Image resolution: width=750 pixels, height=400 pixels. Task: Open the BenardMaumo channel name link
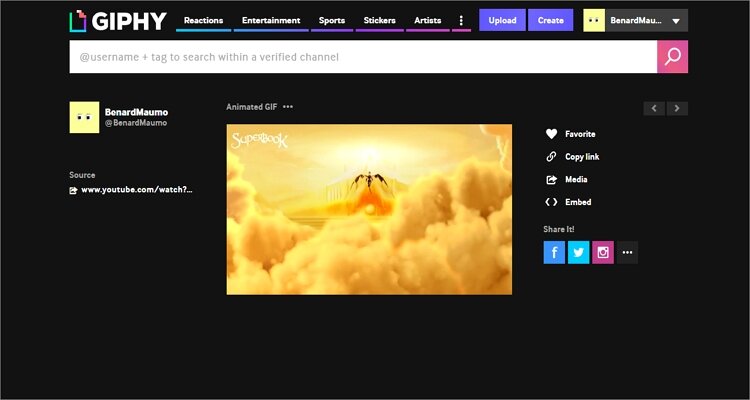click(x=136, y=112)
